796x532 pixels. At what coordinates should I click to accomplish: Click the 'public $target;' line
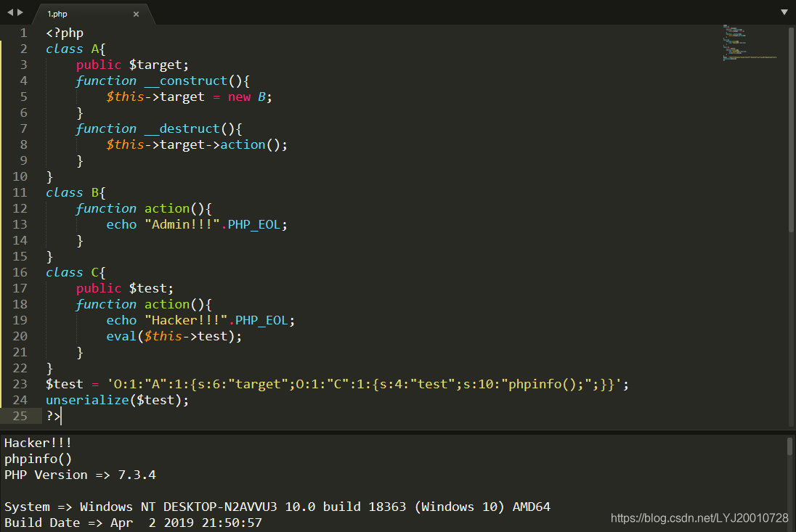pos(132,65)
